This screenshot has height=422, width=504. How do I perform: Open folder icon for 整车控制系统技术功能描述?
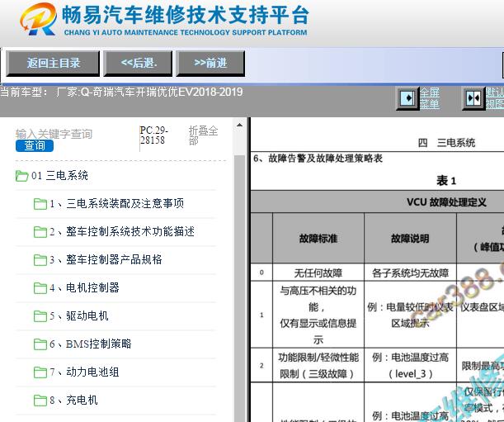pyautogui.click(x=40, y=232)
